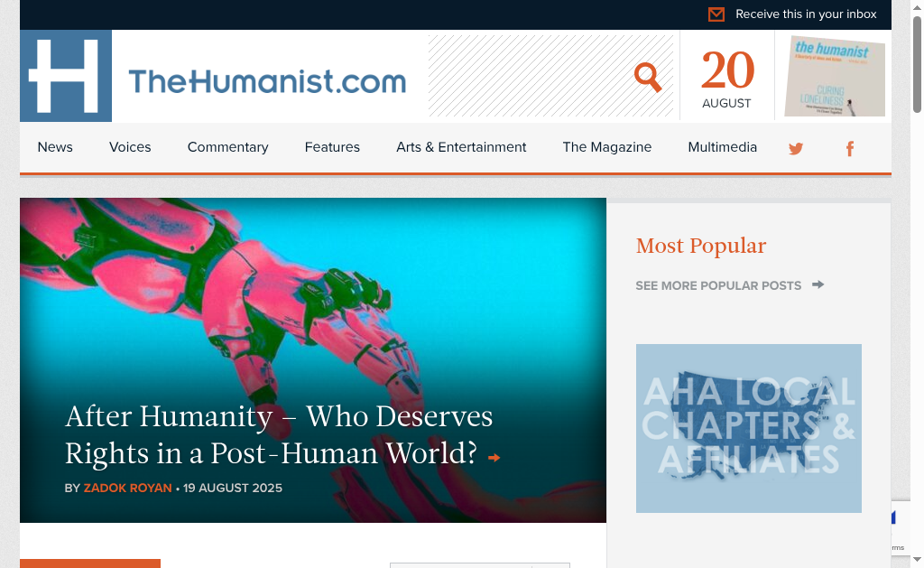The width and height of the screenshot is (924, 568).
Task: Select Features in the navigation bar
Action: [332, 147]
